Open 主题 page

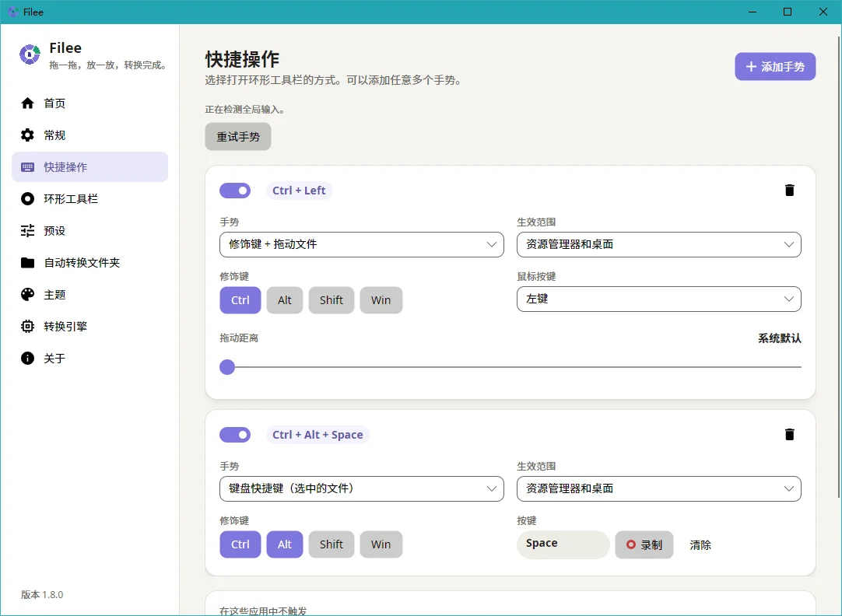[x=89, y=294]
